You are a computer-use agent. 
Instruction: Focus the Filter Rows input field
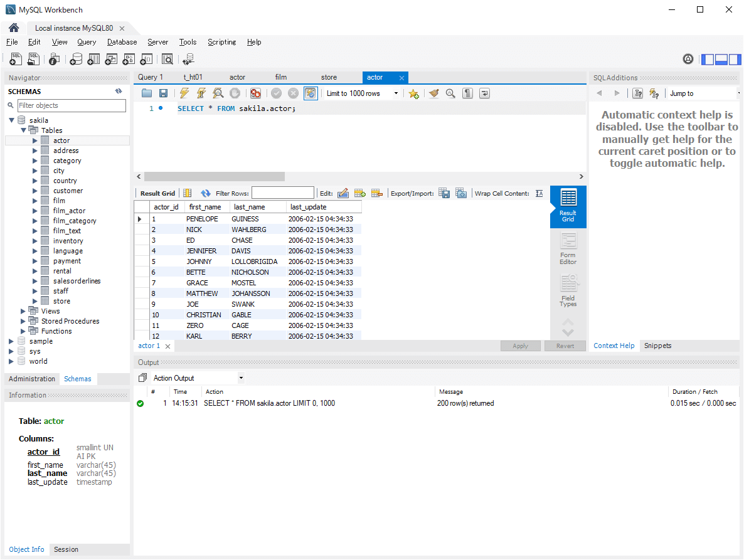coord(283,193)
